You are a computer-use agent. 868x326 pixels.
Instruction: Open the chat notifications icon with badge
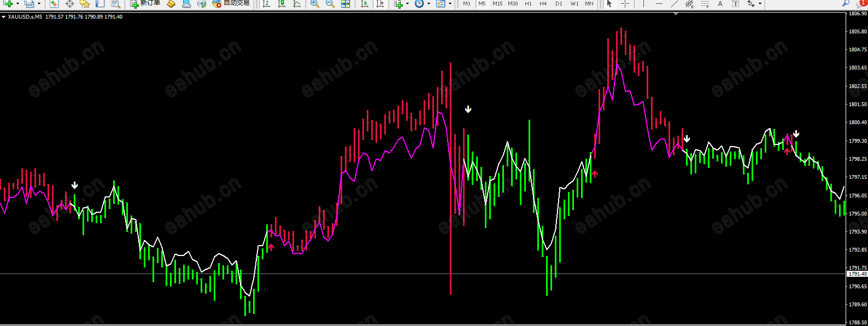pos(862,3)
